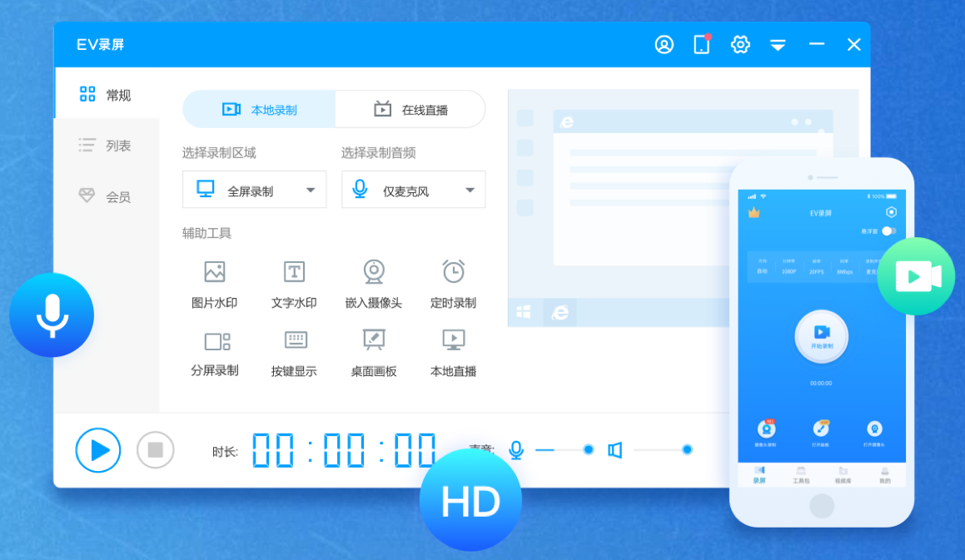Toggle the 悬浮窗 switch on phone
This screenshot has width=965, height=560.
point(888,231)
